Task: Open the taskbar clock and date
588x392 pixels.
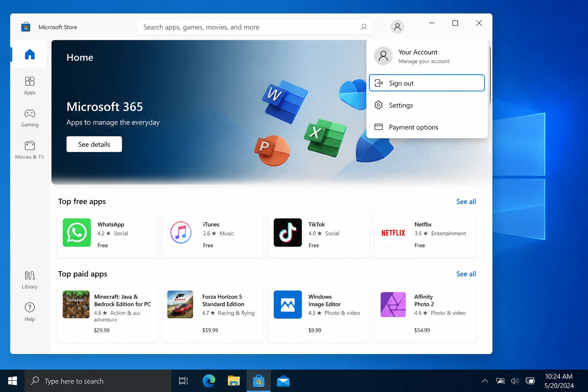Action: 559,381
